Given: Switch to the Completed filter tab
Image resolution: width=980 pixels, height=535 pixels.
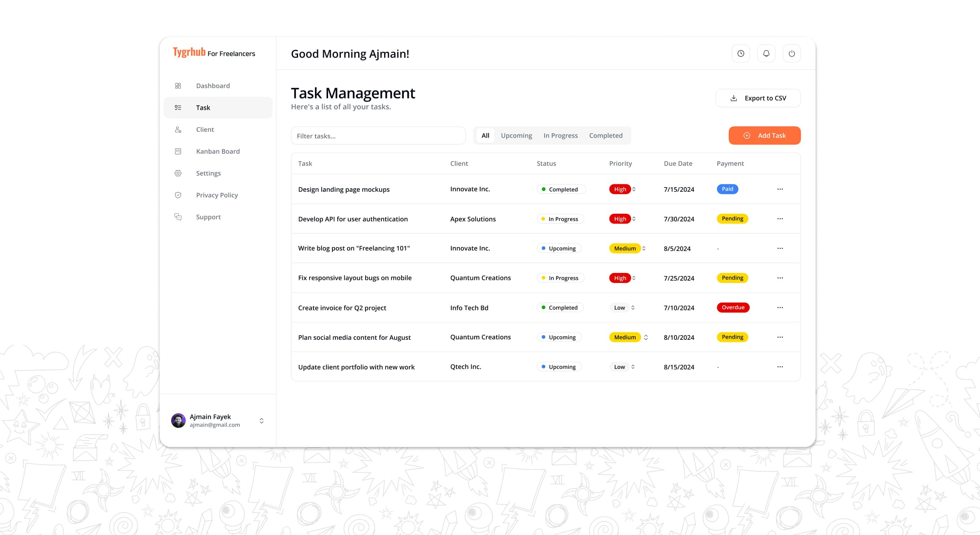Looking at the screenshot, I should pyautogui.click(x=606, y=135).
